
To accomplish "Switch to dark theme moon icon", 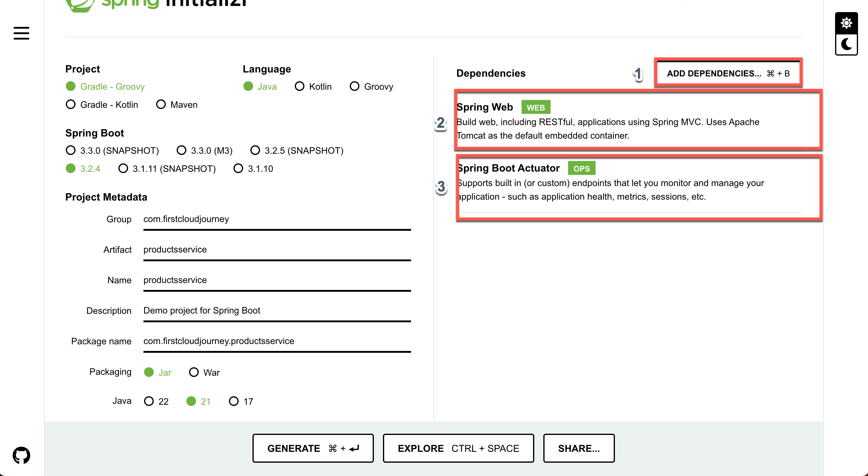I will (x=846, y=44).
